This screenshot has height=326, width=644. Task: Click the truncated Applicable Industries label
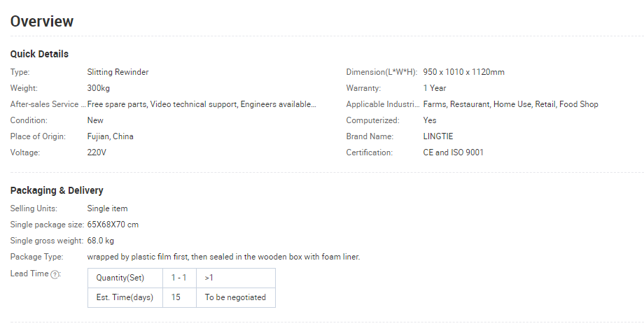381,104
